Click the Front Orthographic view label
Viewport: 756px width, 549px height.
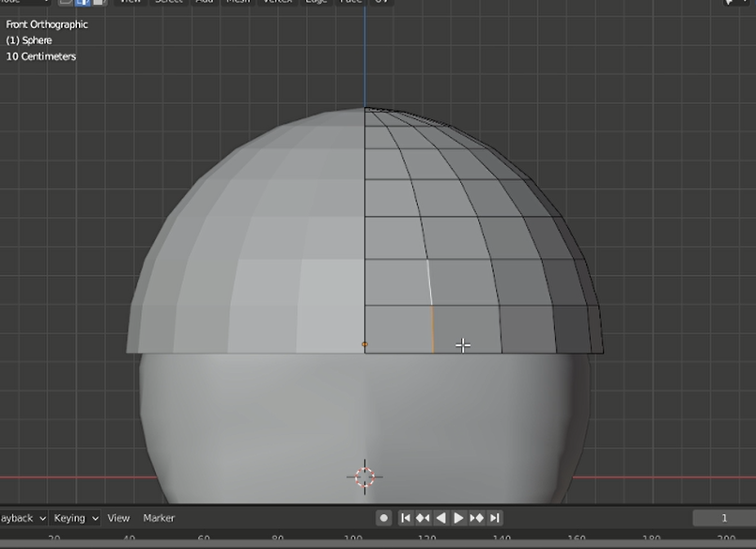47,24
